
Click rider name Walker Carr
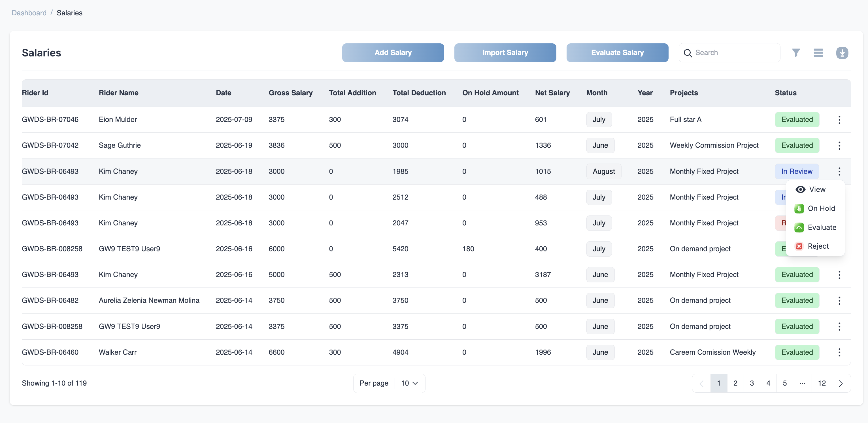pos(118,352)
